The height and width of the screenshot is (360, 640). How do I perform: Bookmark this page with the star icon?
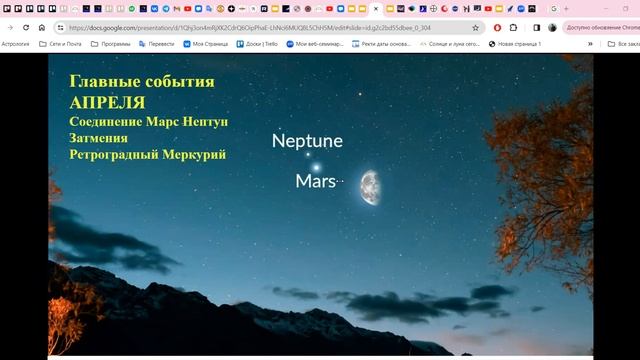pos(476,28)
